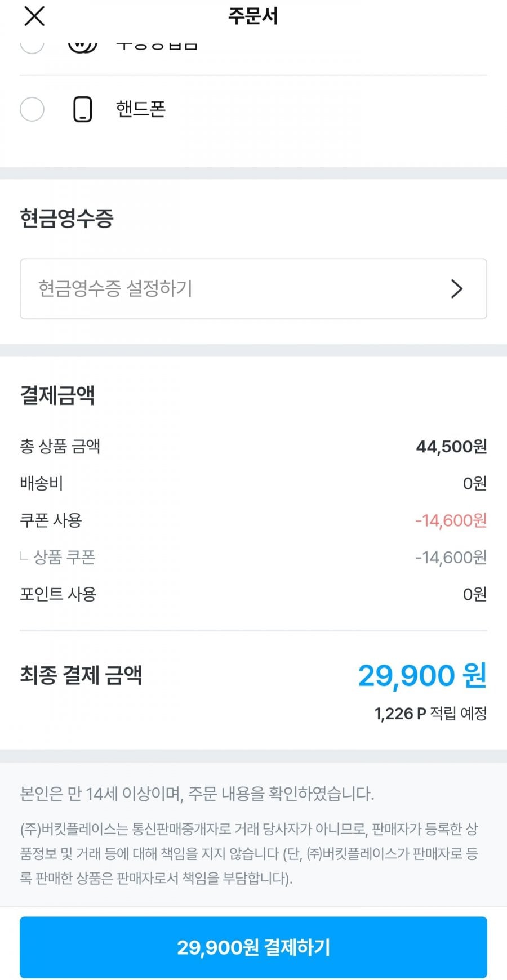
Task: Tap the 배송비 shipping fee label
Action: [x=42, y=483]
